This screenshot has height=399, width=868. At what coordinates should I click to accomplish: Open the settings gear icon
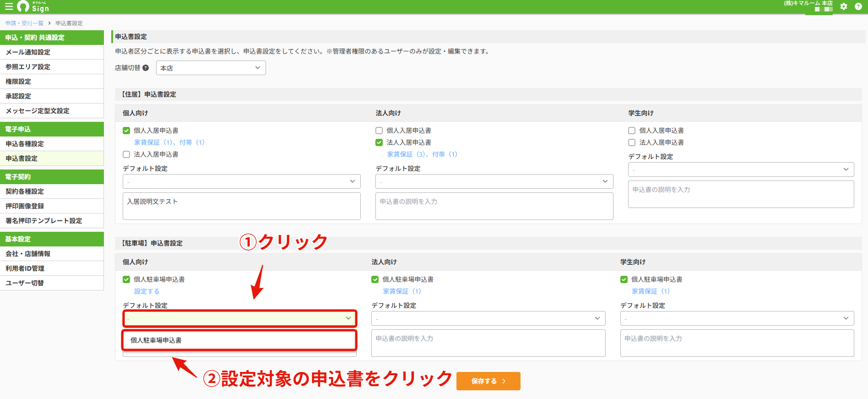pyautogui.click(x=844, y=6)
